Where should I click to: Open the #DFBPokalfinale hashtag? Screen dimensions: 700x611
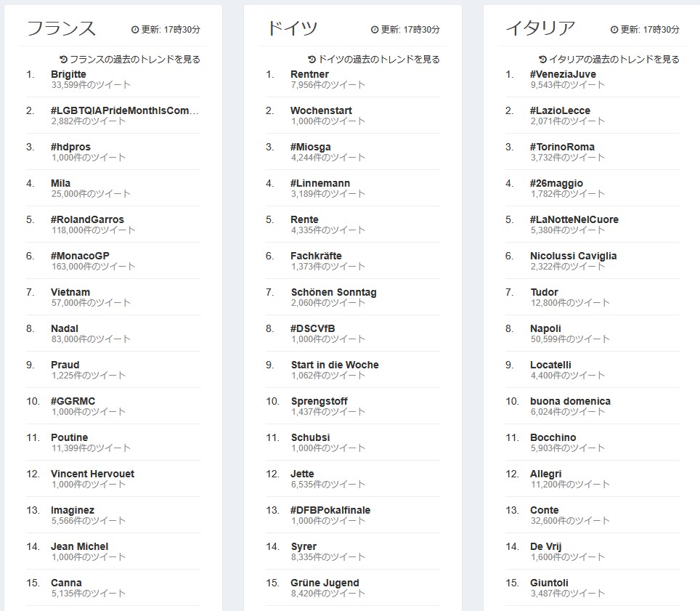pyautogui.click(x=330, y=510)
